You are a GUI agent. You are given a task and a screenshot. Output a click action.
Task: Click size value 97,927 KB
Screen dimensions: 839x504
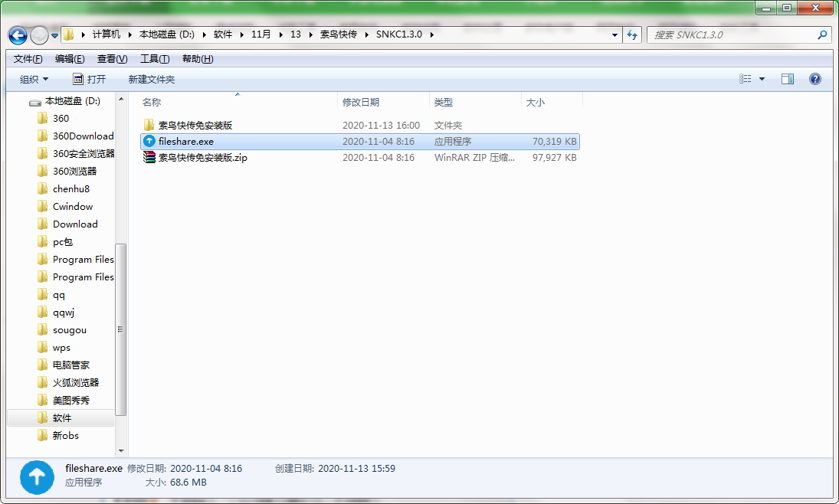[554, 157]
